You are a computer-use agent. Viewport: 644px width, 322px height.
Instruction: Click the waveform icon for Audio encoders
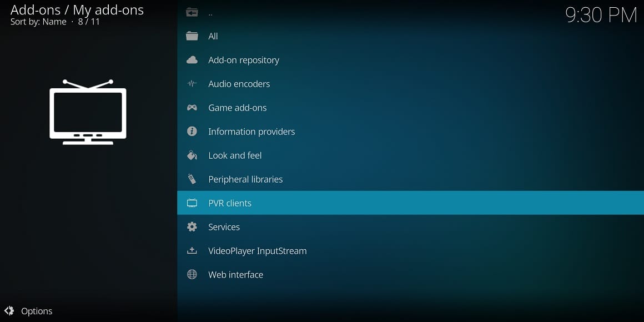(192, 84)
